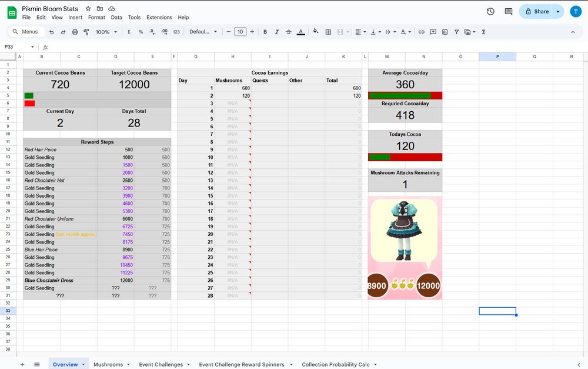This screenshot has height=369, width=588.
Task: Decrease font size with minus
Action: pyautogui.click(x=228, y=32)
